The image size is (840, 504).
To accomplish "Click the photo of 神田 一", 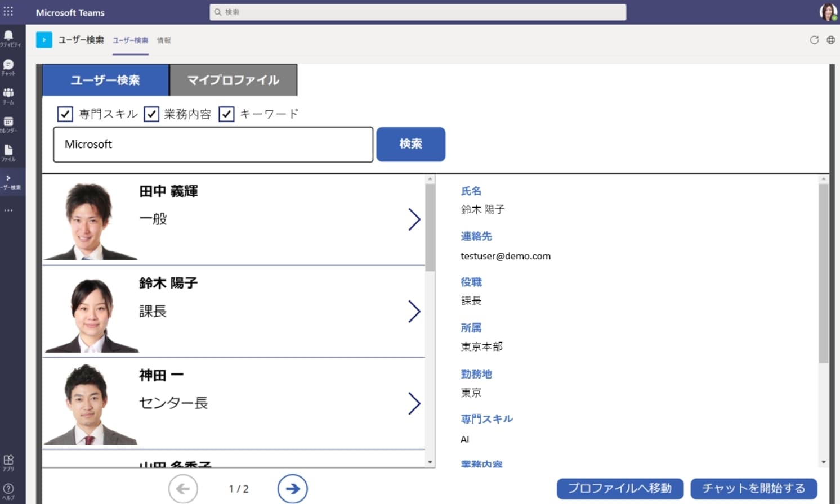I will pos(90,405).
